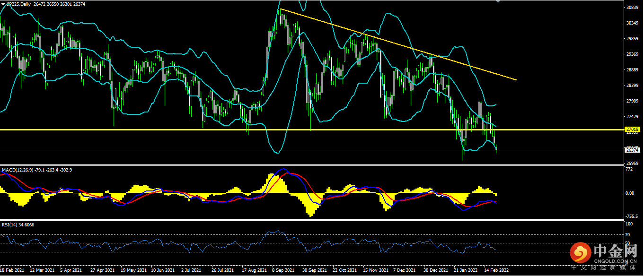
Task: Click the 17 Aug 2021 date label
Action: 254,271
